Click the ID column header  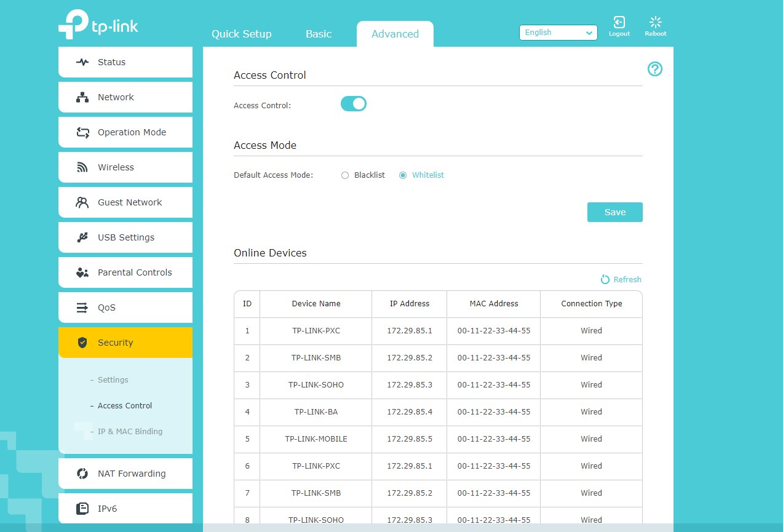(x=247, y=304)
